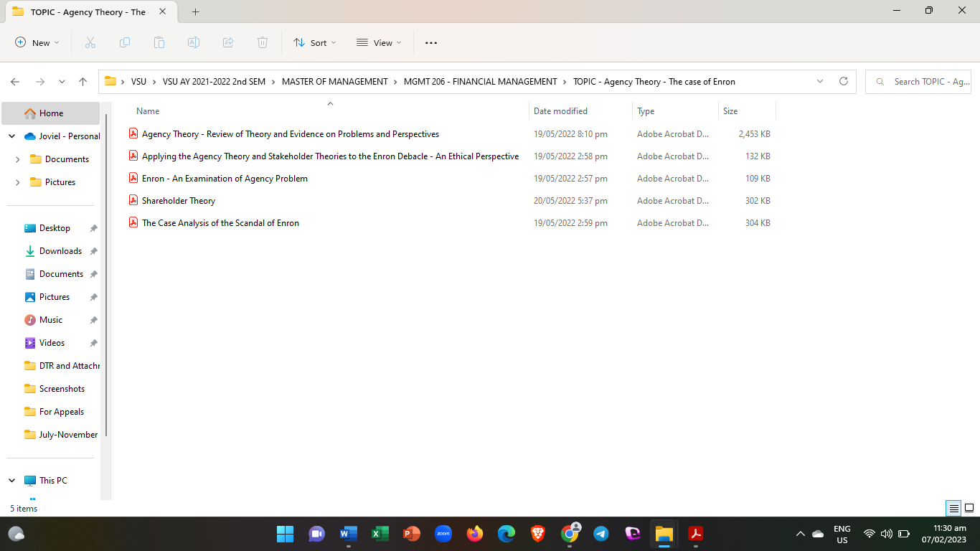Screen dimensions: 980x551
Task: Click the Rename icon in toolbar
Action: coord(194,43)
